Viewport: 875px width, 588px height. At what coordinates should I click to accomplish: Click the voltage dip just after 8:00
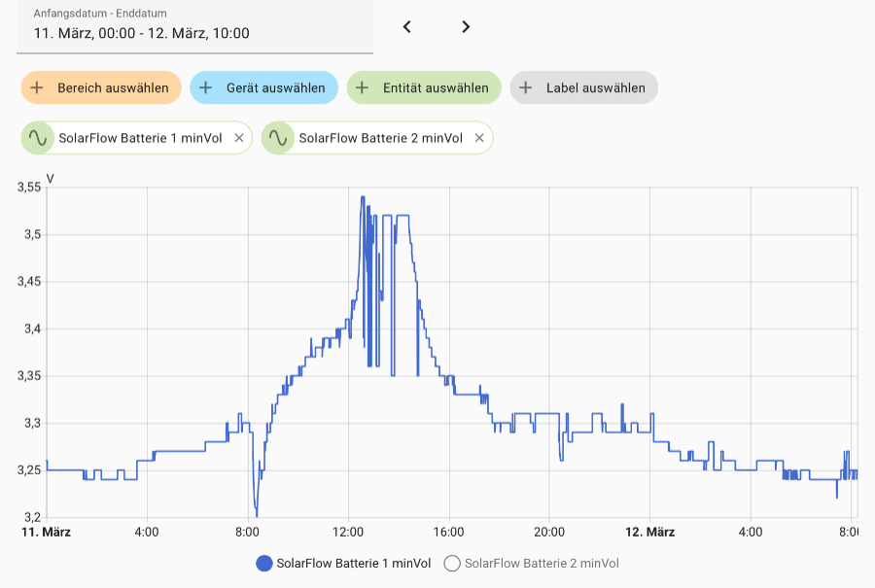click(256, 514)
